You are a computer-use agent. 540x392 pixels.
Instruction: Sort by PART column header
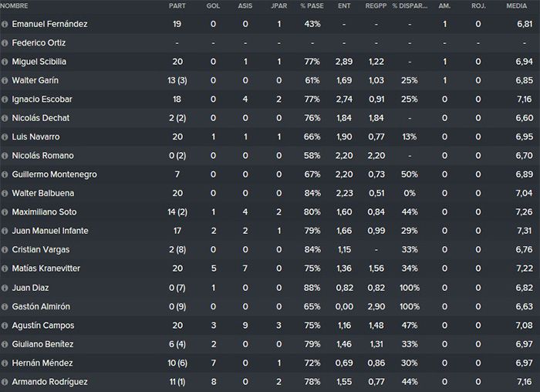(x=177, y=6)
